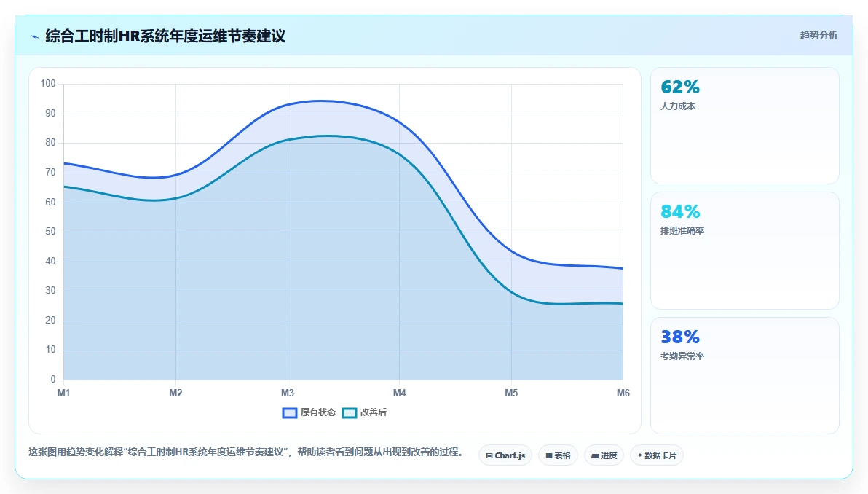868x494 pixels.
Task: Click the trend icon beside the title
Action: click(34, 36)
